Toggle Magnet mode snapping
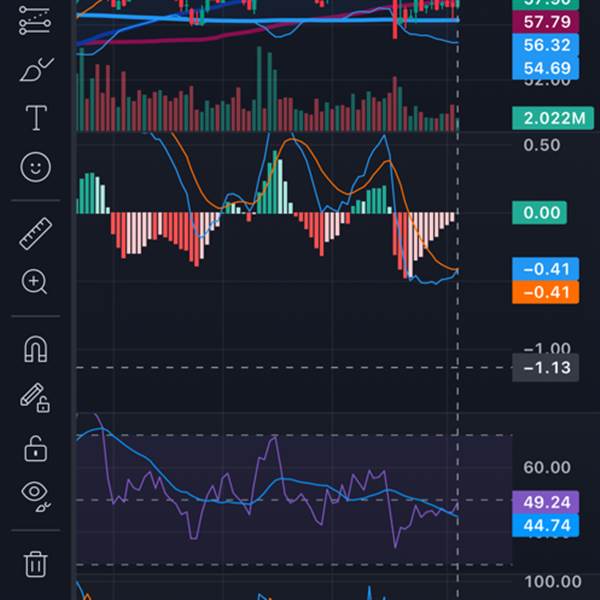 (36, 349)
